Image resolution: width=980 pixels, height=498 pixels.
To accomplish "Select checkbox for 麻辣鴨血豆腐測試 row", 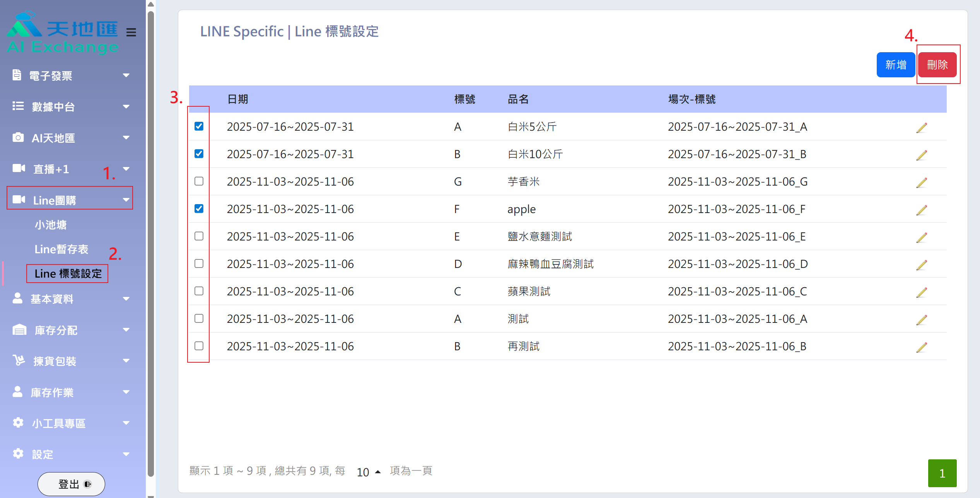I will click(x=199, y=264).
